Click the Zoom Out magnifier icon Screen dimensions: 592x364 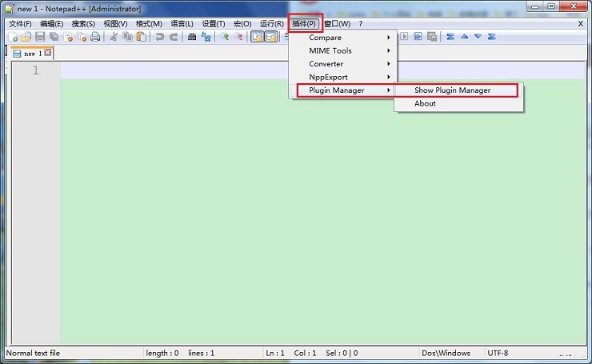238,37
